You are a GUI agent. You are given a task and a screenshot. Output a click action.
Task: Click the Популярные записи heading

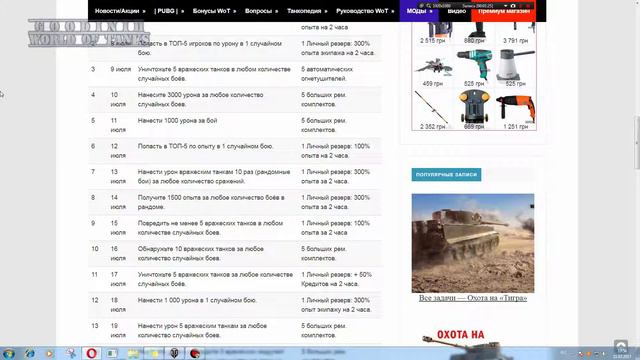tap(446, 174)
